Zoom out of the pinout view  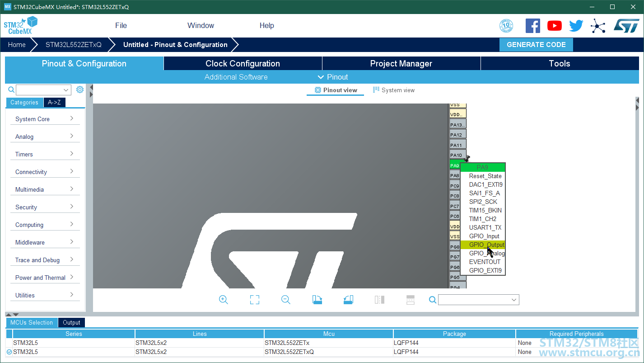[x=286, y=300]
